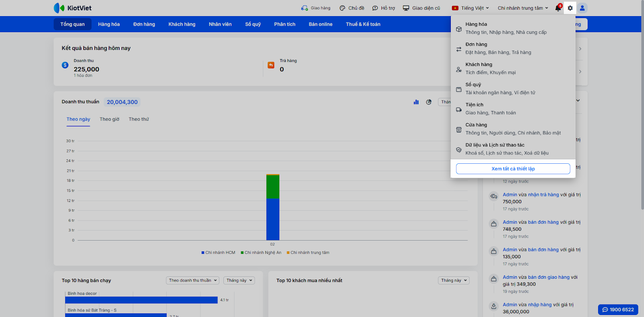Click the net revenue value 20,004,300
Image resolution: width=644 pixels, height=317 pixels.
tap(122, 102)
